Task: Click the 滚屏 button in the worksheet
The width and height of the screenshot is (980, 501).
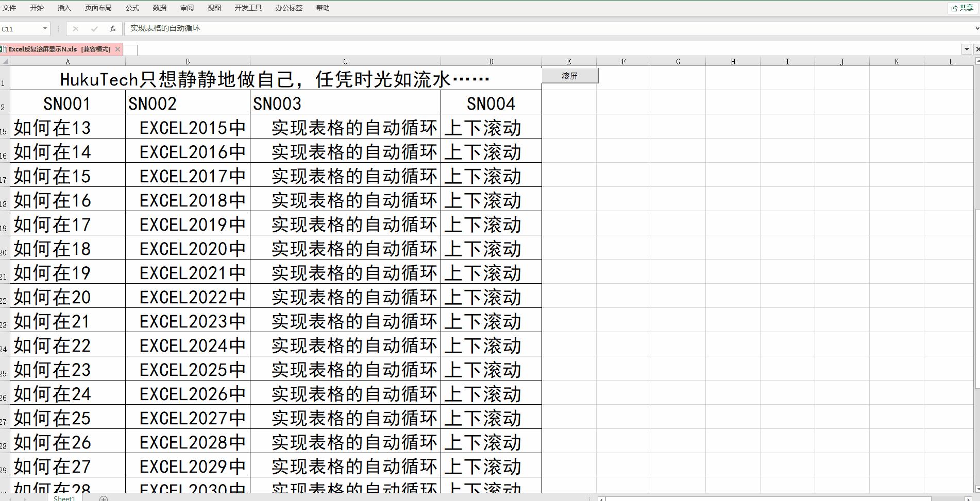Action: pos(570,75)
